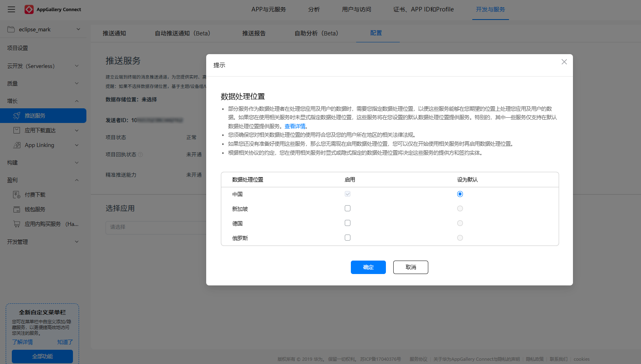Expand the App Linking submenu chevron
The width and height of the screenshot is (641, 364).
pyautogui.click(x=77, y=145)
